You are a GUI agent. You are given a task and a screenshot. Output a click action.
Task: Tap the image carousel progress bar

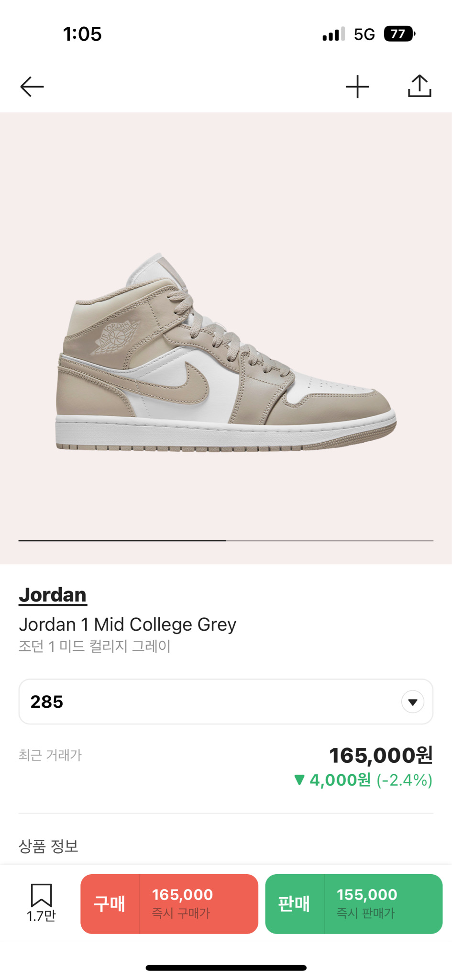pos(226,541)
